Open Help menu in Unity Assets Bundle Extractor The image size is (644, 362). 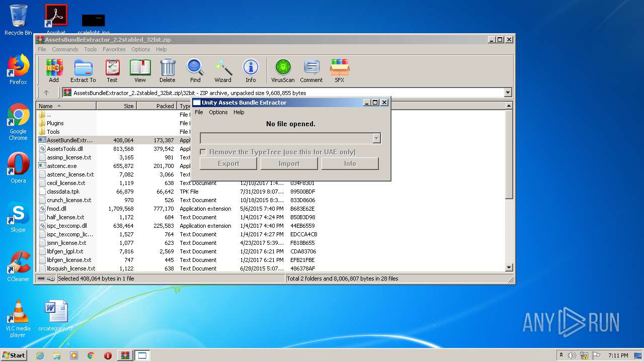tap(239, 112)
